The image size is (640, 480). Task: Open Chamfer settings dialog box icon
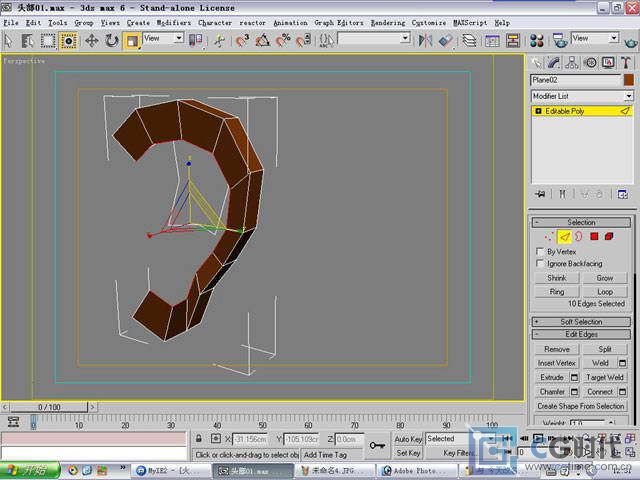tap(574, 392)
